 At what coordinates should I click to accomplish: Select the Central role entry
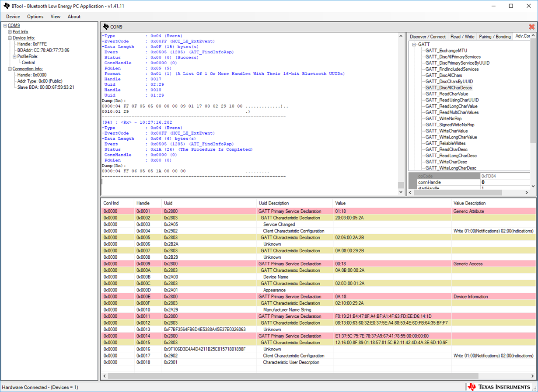(28, 62)
